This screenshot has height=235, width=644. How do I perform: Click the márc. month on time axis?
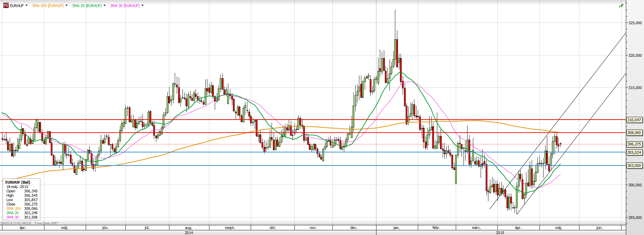pos(476,228)
